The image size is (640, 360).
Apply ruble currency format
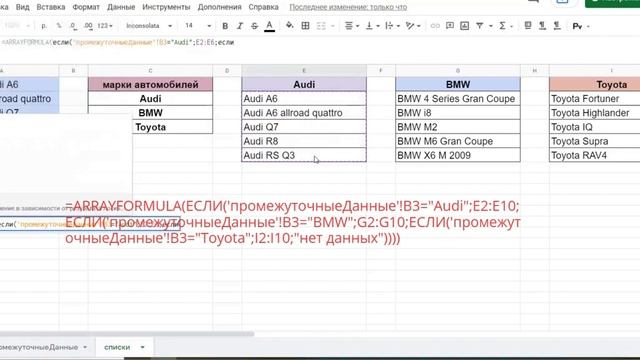(44, 26)
